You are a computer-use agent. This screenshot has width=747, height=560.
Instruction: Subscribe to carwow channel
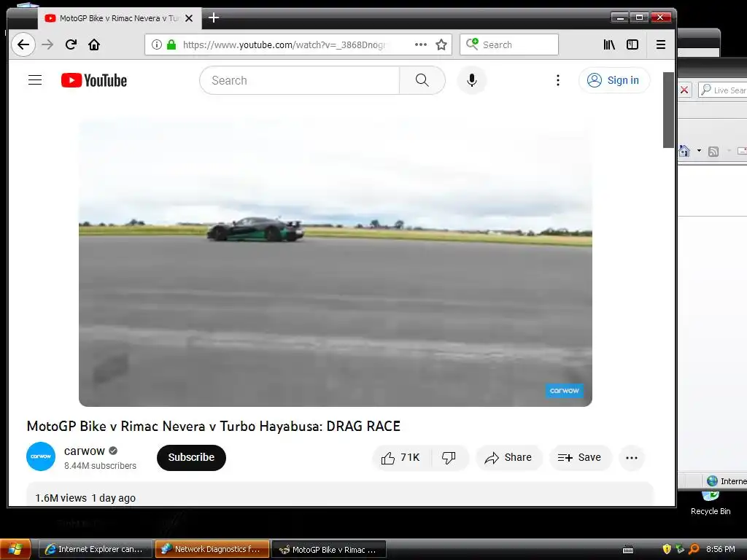coord(192,458)
